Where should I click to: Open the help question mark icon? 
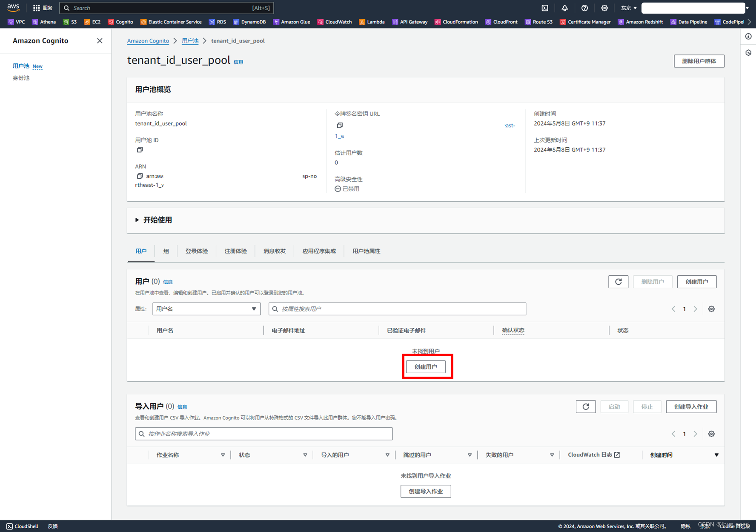[584, 8]
